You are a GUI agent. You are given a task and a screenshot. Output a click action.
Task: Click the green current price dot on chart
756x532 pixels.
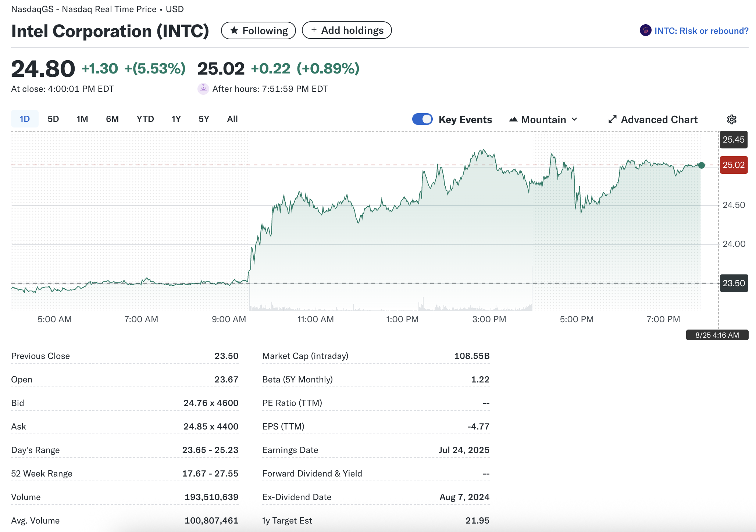701,165
